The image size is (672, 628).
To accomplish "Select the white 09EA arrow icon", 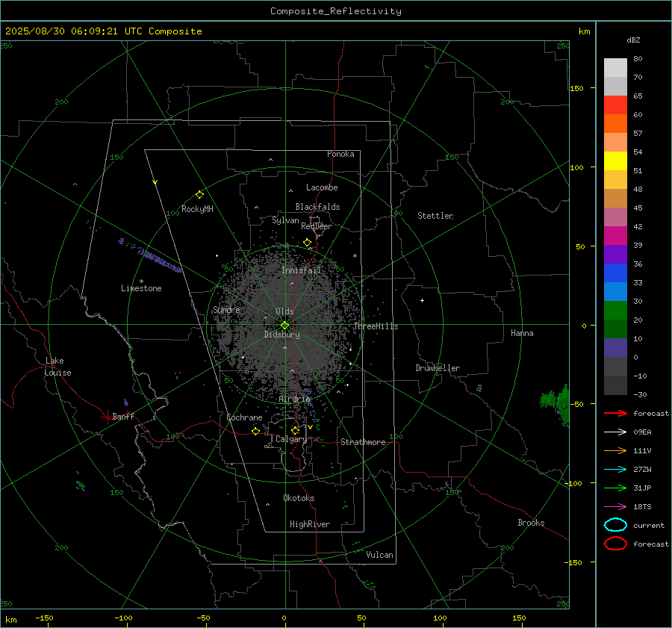I will (615, 432).
